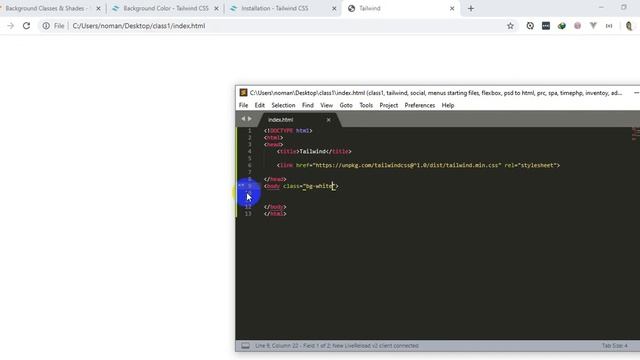The width and height of the screenshot is (640, 360).
Task: Click the Vue devtools extension icon
Action: (x=593, y=26)
